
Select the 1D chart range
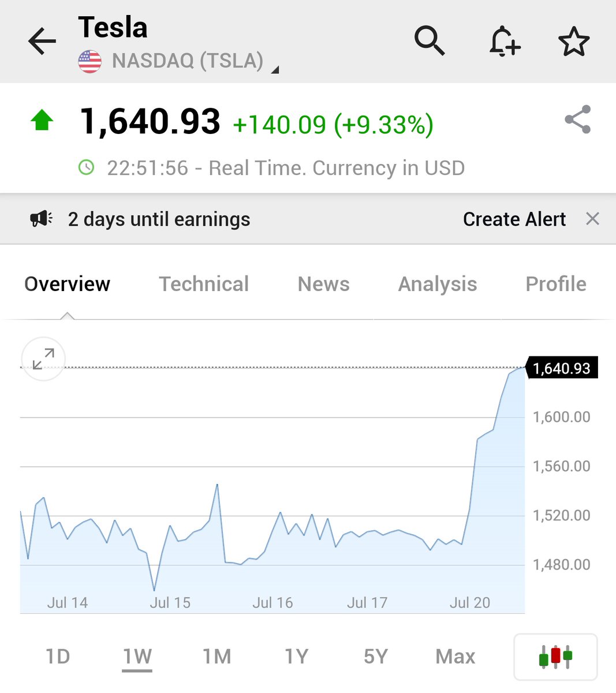click(x=58, y=657)
